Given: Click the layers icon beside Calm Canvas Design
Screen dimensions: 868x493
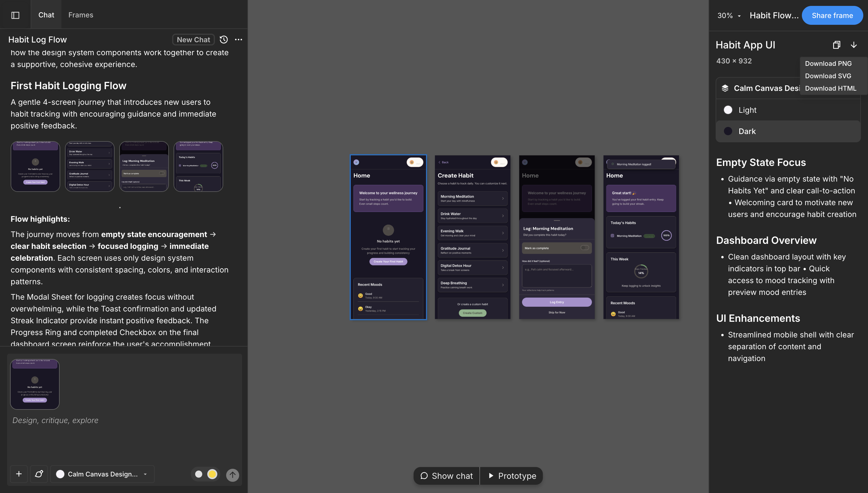Looking at the screenshot, I should 725,88.
